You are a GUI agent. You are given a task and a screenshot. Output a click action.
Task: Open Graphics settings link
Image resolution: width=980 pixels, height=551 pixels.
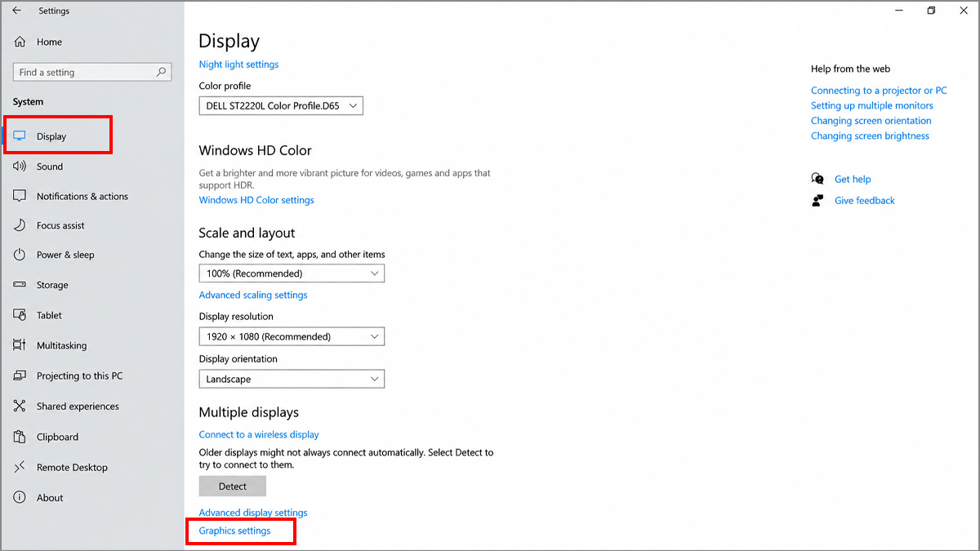click(x=234, y=531)
